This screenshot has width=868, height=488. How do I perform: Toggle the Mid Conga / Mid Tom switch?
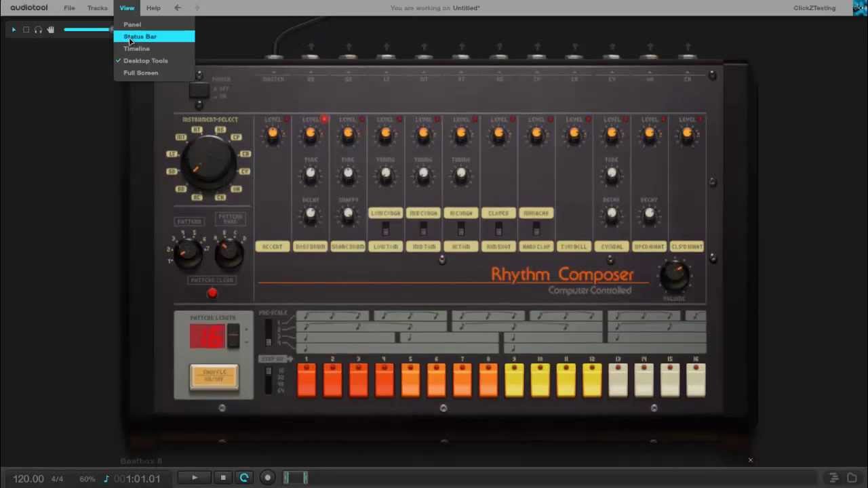tap(424, 229)
